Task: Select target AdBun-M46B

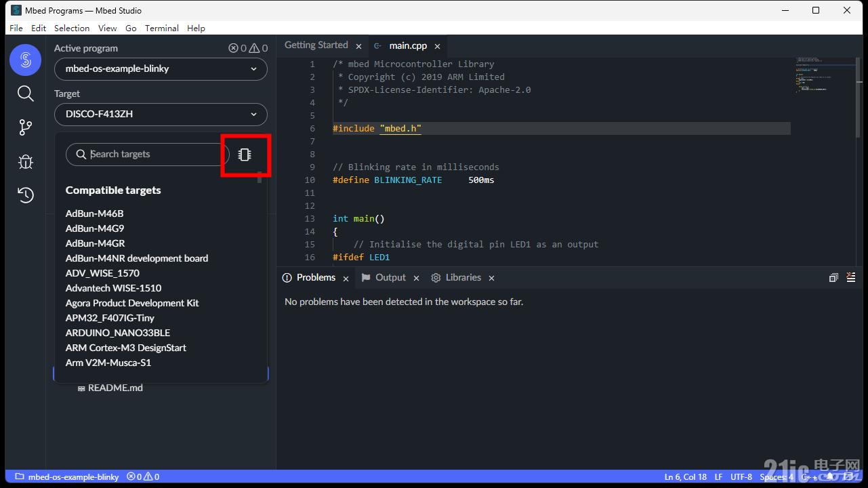Action: 94,214
